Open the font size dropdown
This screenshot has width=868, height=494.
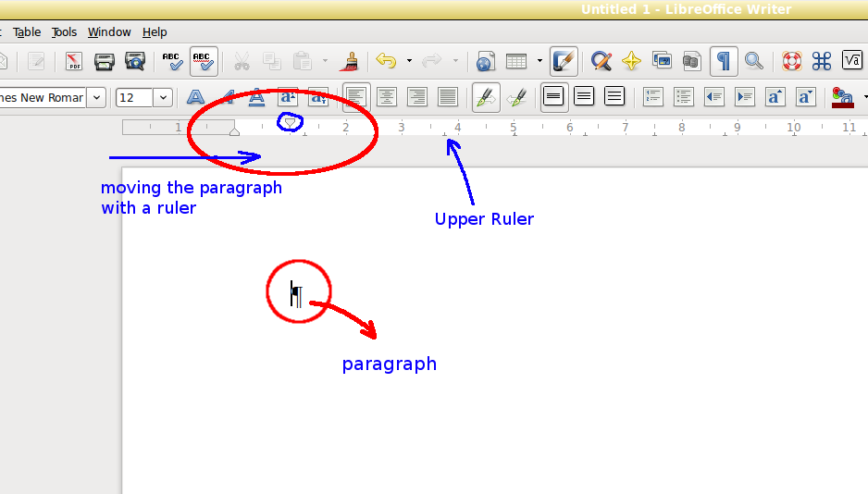tap(163, 97)
